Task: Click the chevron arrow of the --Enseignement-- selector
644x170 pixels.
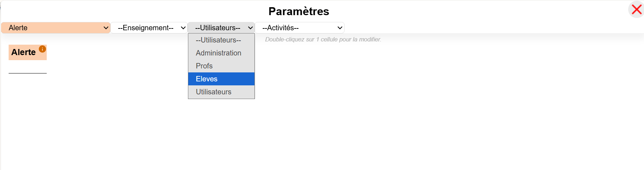Action: 183,28
